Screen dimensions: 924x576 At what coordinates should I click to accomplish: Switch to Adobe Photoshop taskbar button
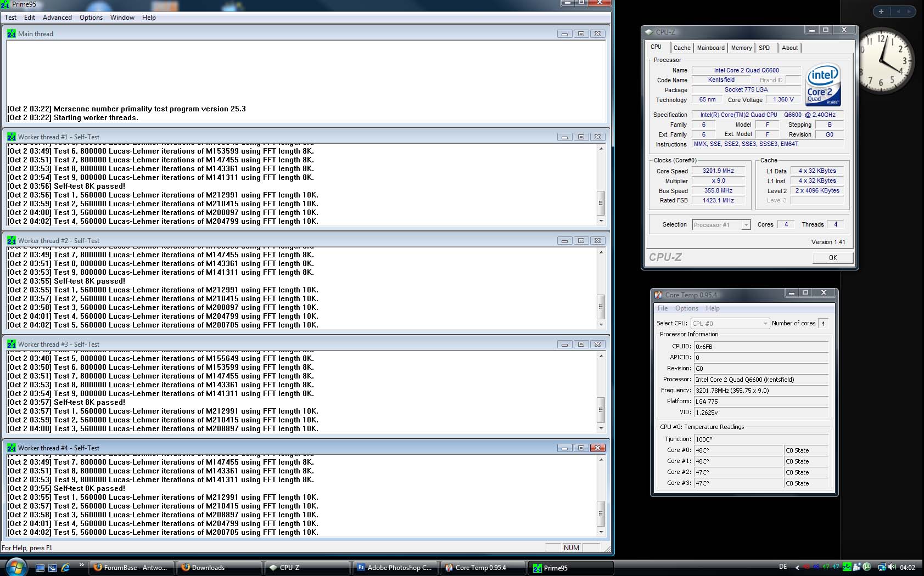click(395, 568)
